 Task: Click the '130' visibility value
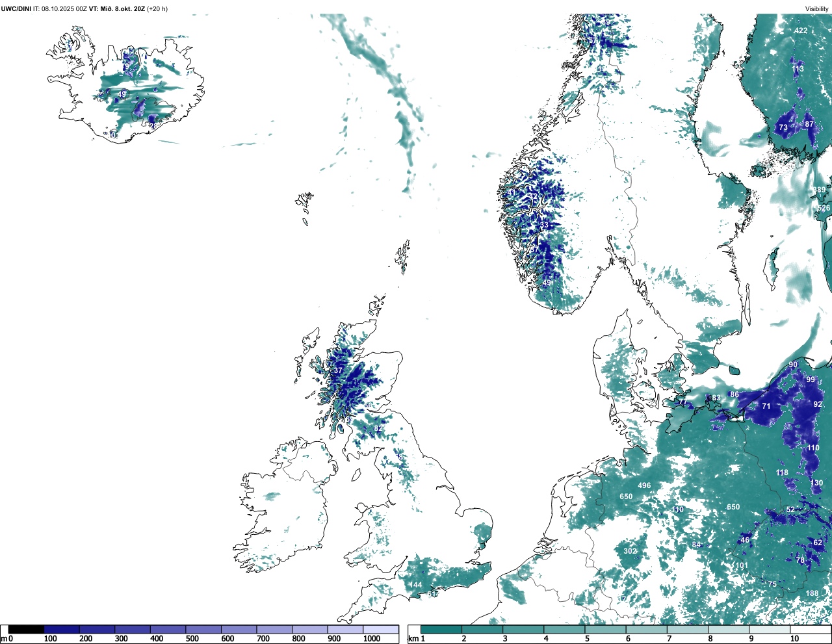click(x=817, y=483)
